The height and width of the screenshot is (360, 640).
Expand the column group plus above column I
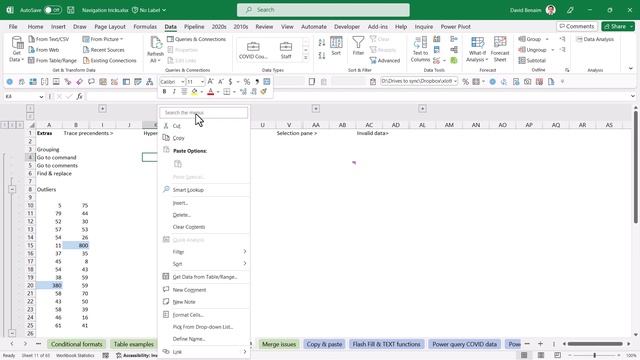(x=102, y=109)
